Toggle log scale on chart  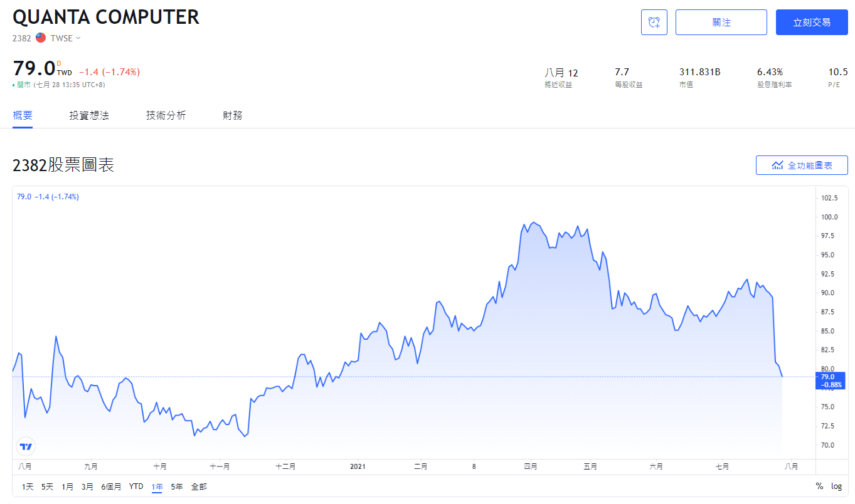[837, 486]
